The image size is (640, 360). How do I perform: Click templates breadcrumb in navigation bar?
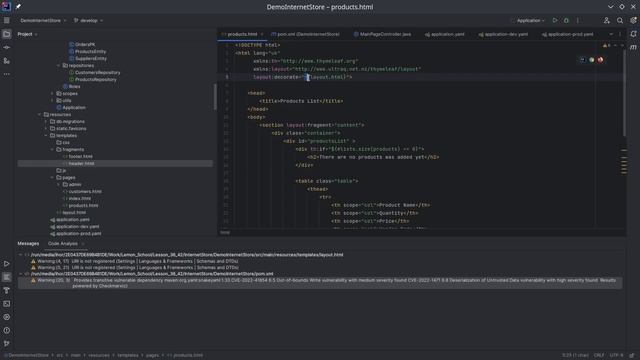pos(128,356)
